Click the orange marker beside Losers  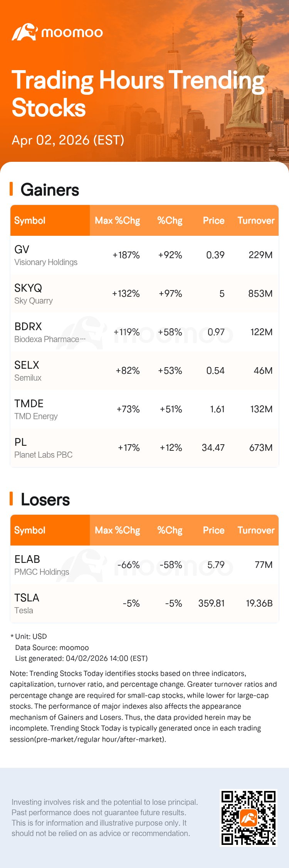pyautogui.click(x=11, y=499)
